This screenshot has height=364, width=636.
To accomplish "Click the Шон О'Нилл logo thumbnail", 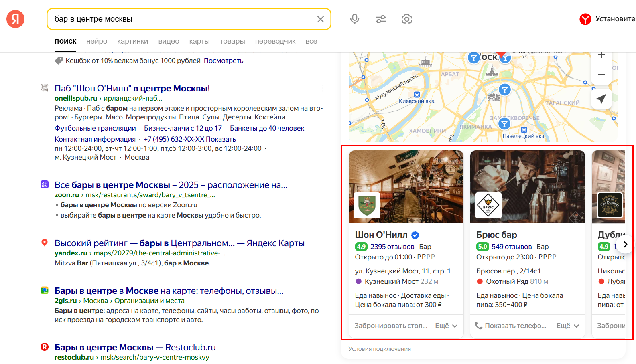I will tap(367, 205).
